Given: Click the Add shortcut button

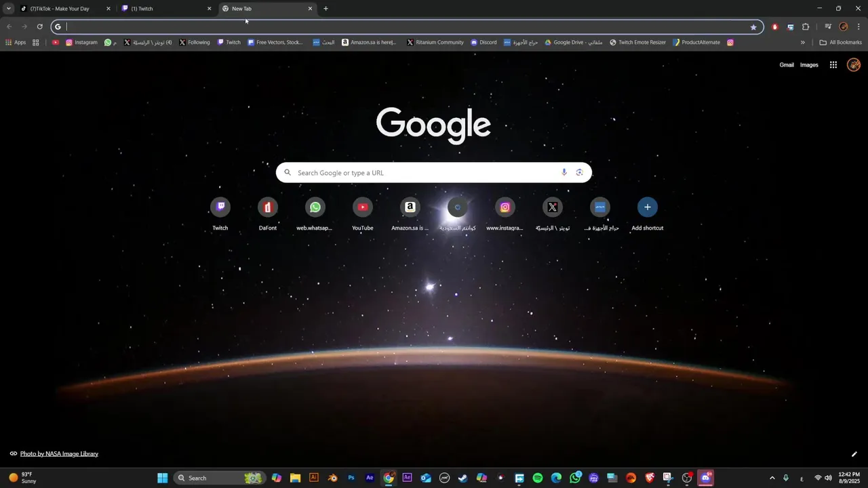Looking at the screenshot, I should click(648, 215).
